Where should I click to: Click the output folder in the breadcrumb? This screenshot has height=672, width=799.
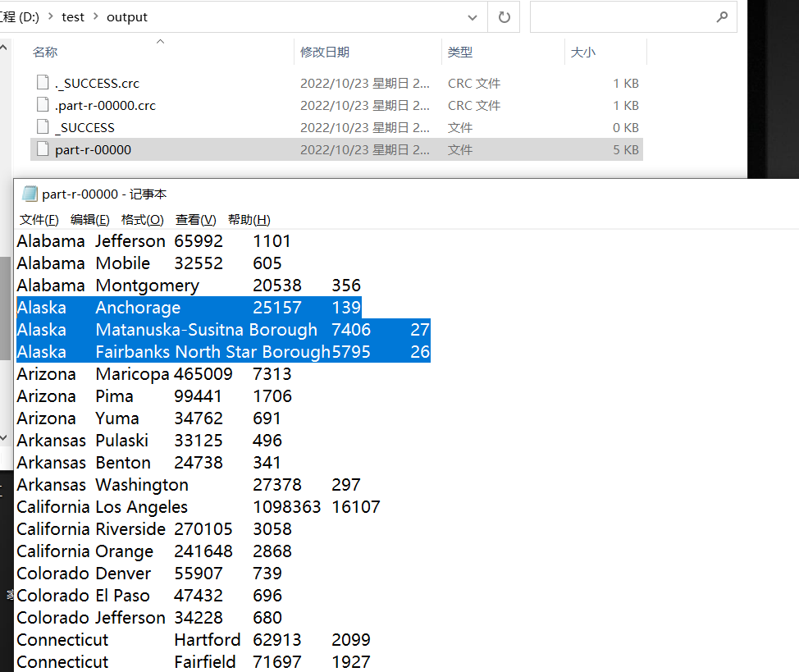(127, 17)
